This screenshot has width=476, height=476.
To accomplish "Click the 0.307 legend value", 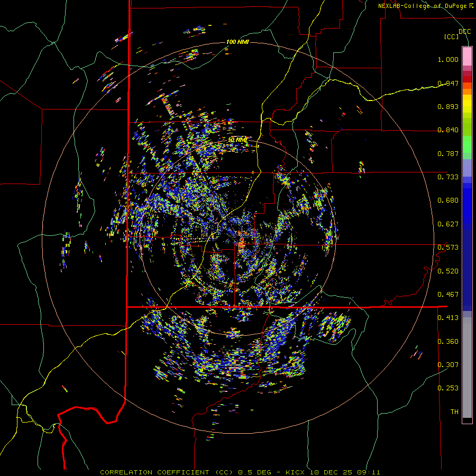I will (x=448, y=364).
